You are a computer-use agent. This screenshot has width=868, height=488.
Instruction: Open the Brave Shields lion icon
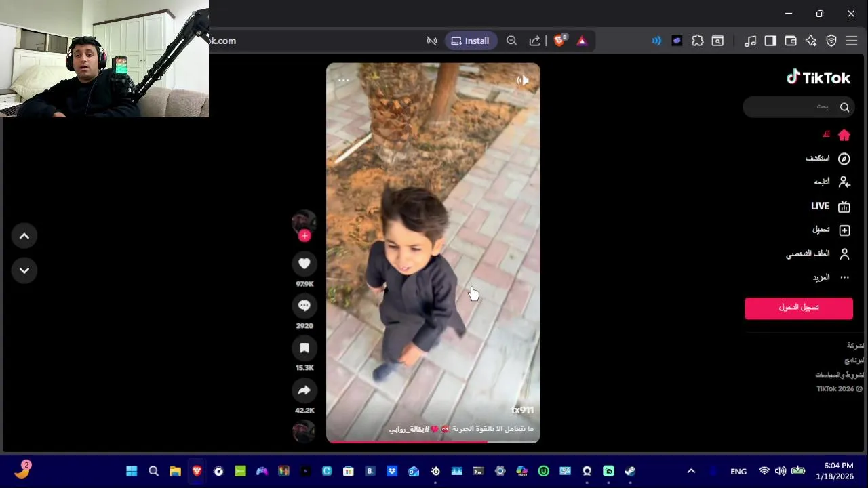pyautogui.click(x=560, y=41)
